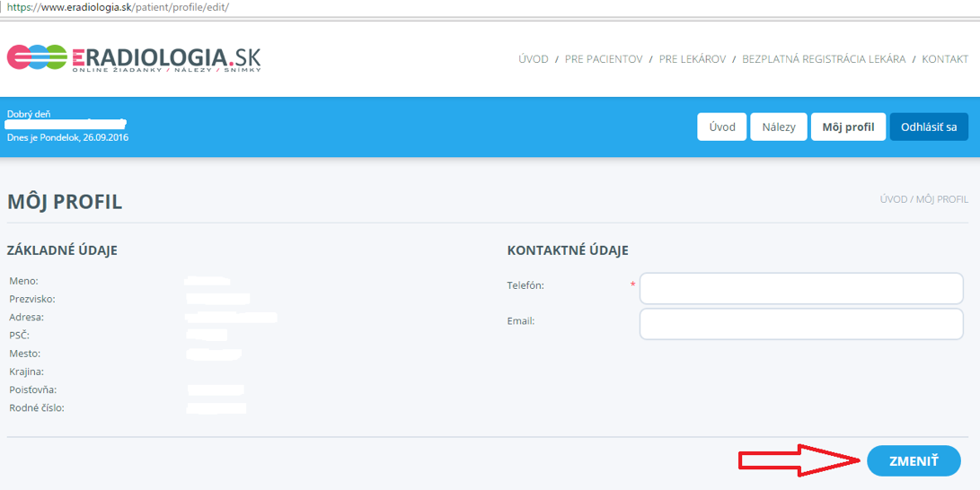Go to the PRE PACIENTOV page

pyautogui.click(x=603, y=59)
